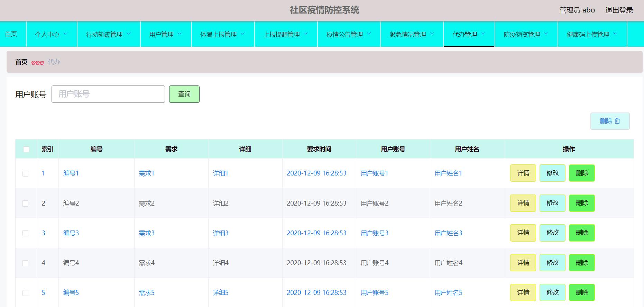Viewport: 644px width, 307px height.
Task: Click 修改 for row 编号3
Action: click(552, 233)
